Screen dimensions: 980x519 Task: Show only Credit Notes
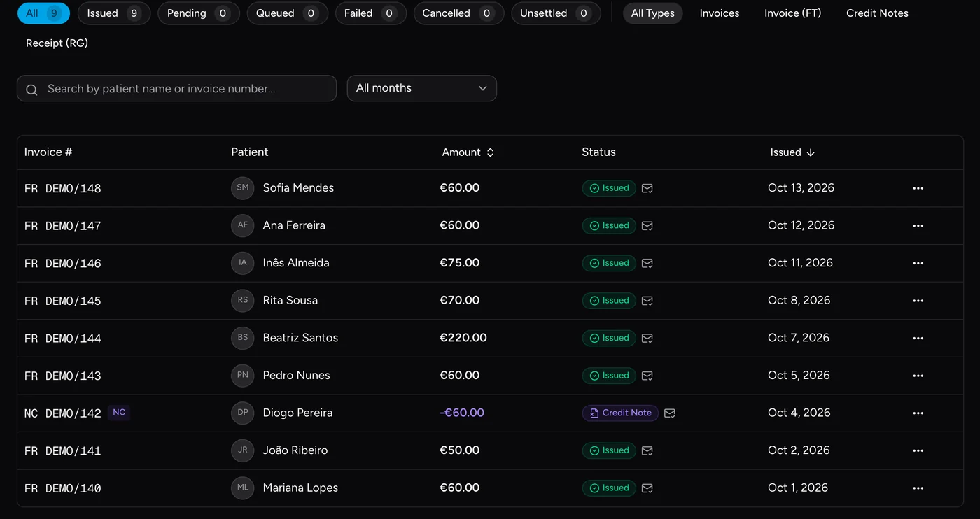[x=877, y=13]
